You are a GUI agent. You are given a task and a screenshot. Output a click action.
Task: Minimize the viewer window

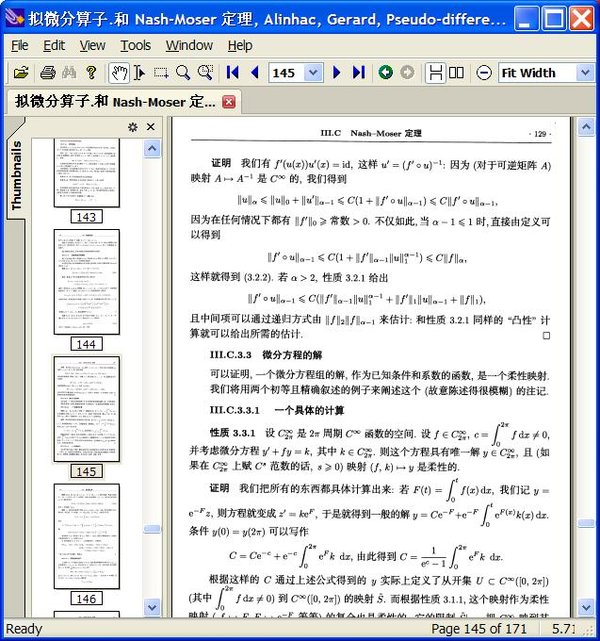click(x=526, y=18)
